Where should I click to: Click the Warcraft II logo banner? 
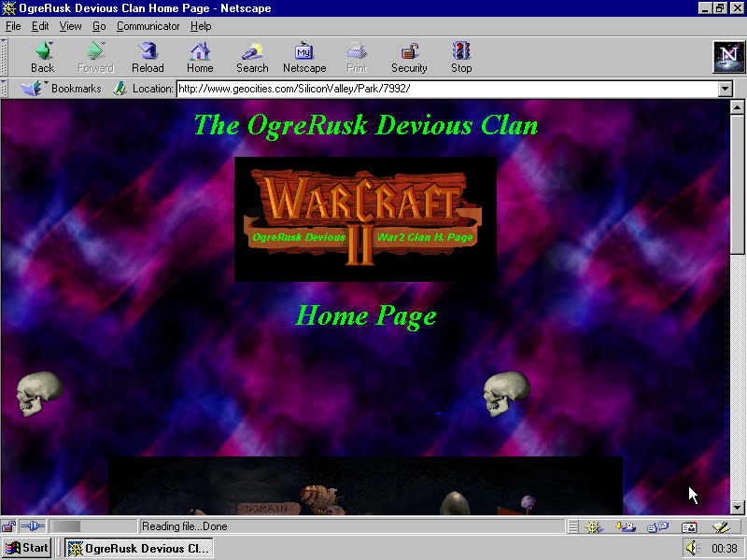click(365, 219)
